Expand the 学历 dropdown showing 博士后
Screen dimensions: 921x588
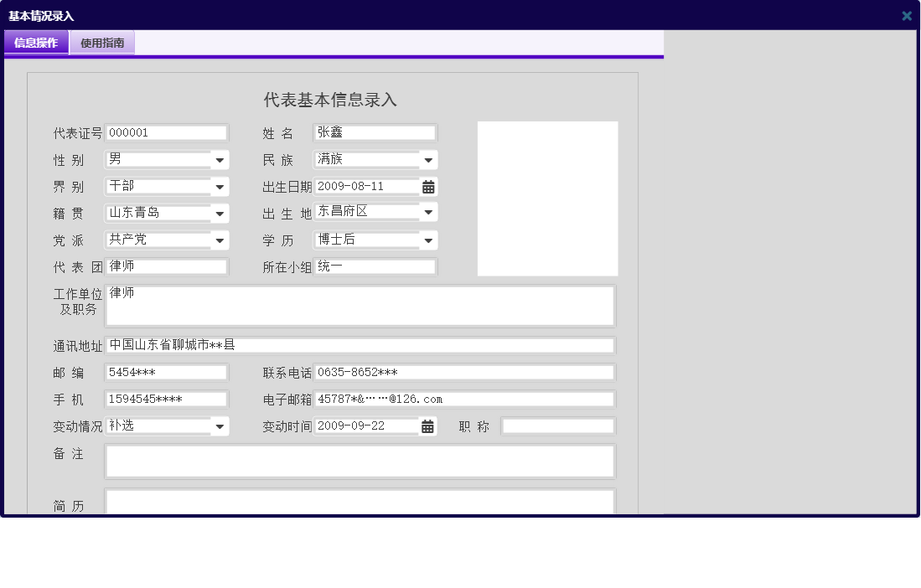pos(428,240)
